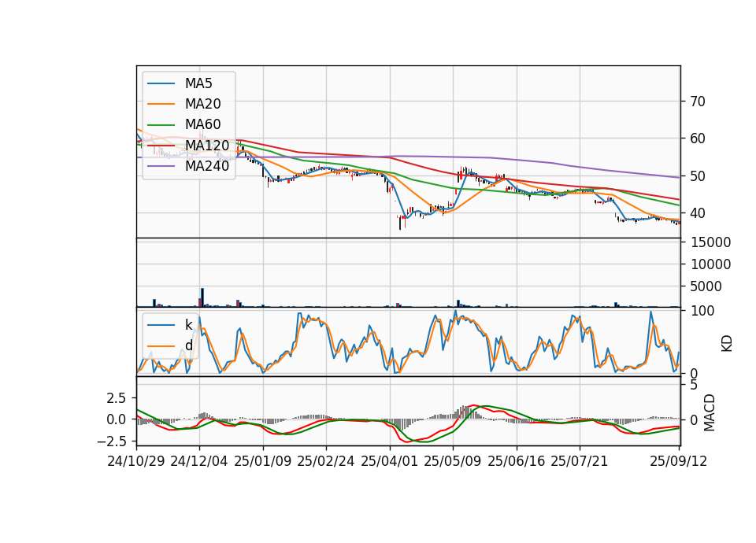Click the blue MA5 legend line sample
The image size is (756, 543).
[x=161, y=83]
